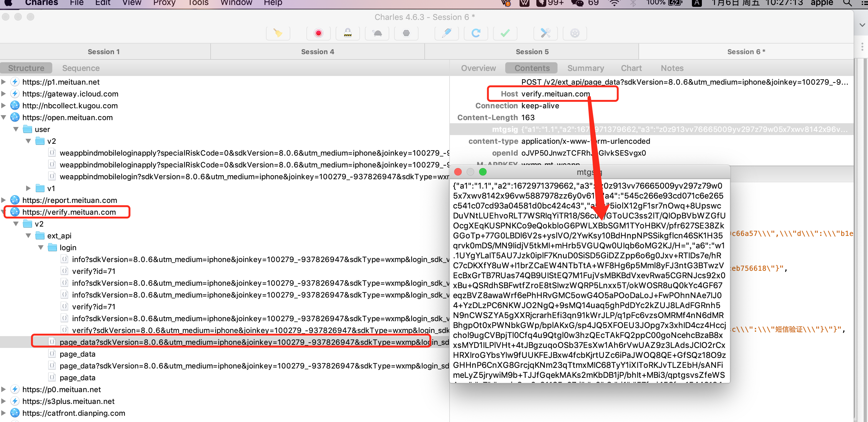Open the Tools wrench icon
Screen dimensions: 868x422
pyautogui.click(x=545, y=33)
